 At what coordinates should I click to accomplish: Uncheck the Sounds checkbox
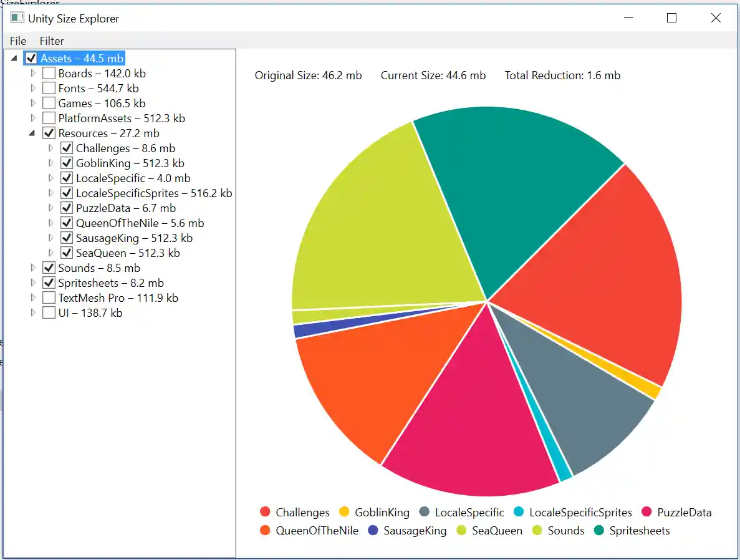coord(49,268)
